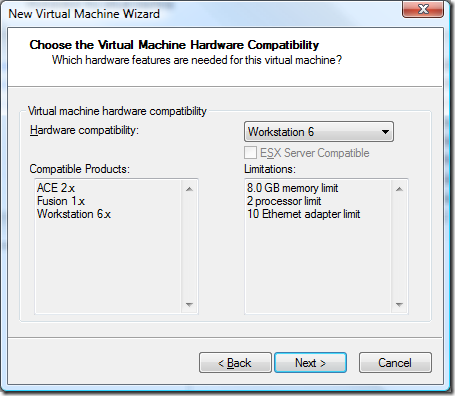Open the Hardware compatibility dropdown showing Workstation 6
Viewport: 455px width, 396px height.
[319, 132]
